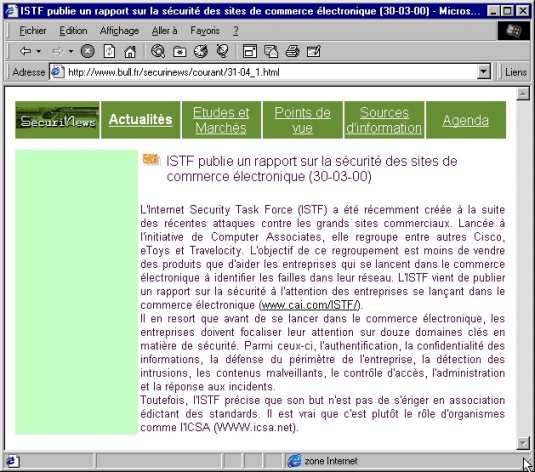
Task: Minimize the browser window
Action: coord(493,11)
